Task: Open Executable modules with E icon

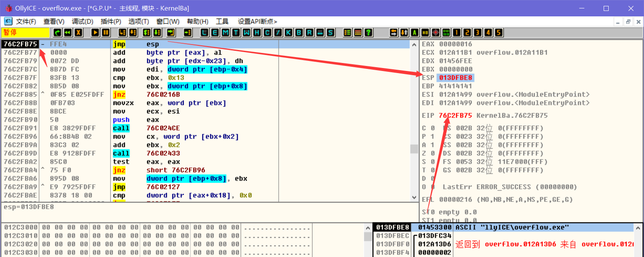Action: (x=215, y=32)
